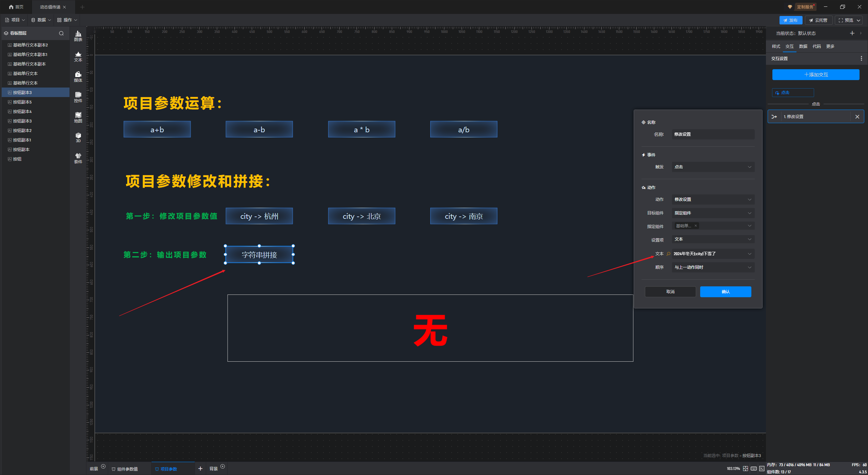
Task: Delete the 1.修改设置 action item
Action: coord(857,117)
